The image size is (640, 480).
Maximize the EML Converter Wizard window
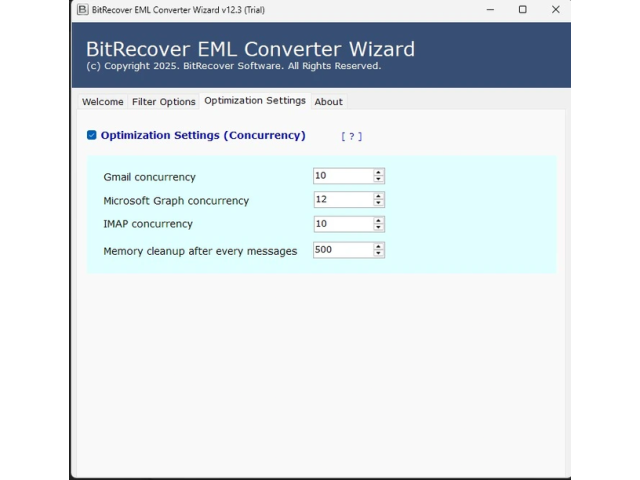tap(522, 9)
